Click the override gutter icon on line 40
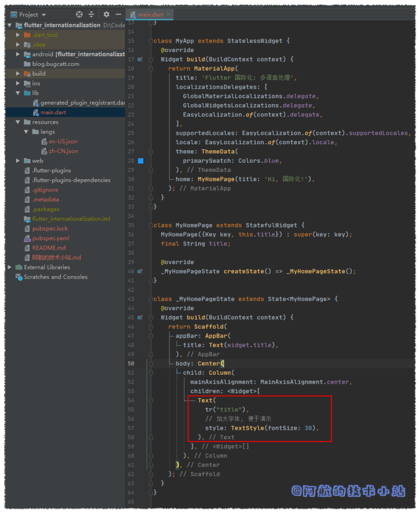The height and width of the screenshot is (513, 420). pyautogui.click(x=140, y=272)
